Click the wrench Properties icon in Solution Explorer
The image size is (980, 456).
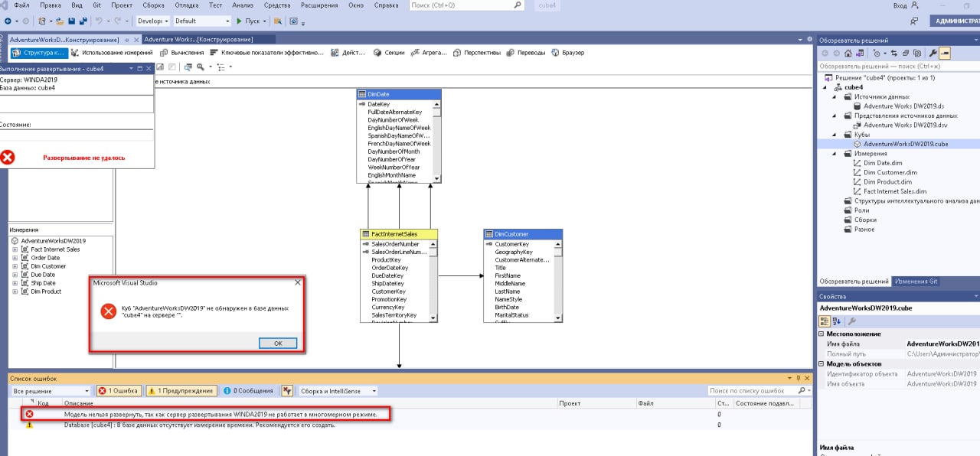click(x=933, y=54)
